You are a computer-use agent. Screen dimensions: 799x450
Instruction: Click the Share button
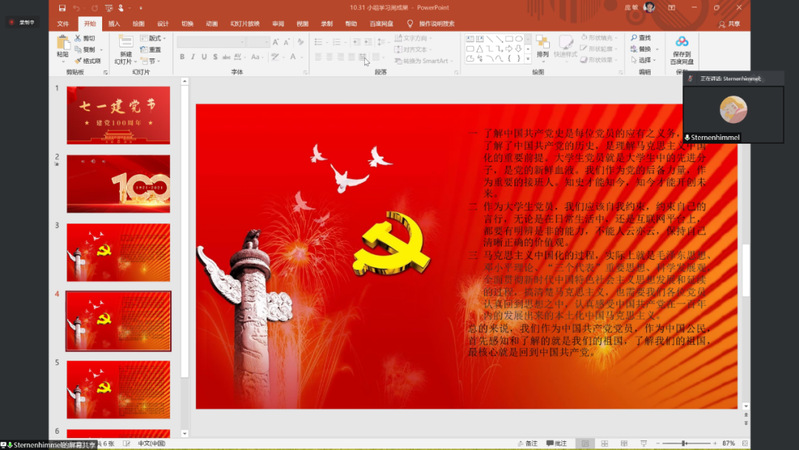(x=729, y=24)
